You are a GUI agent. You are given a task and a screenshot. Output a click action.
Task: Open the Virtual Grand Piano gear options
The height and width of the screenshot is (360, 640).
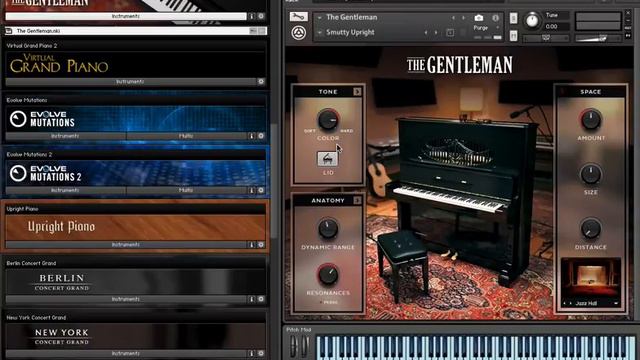click(261, 82)
